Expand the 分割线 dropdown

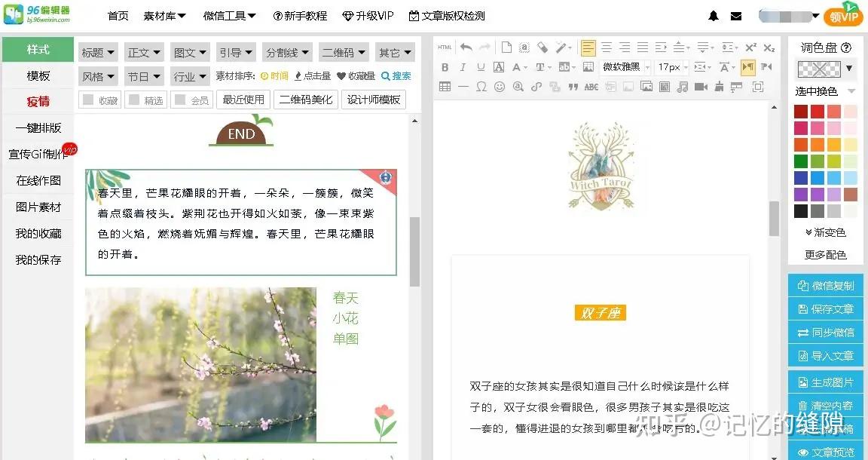click(x=287, y=53)
